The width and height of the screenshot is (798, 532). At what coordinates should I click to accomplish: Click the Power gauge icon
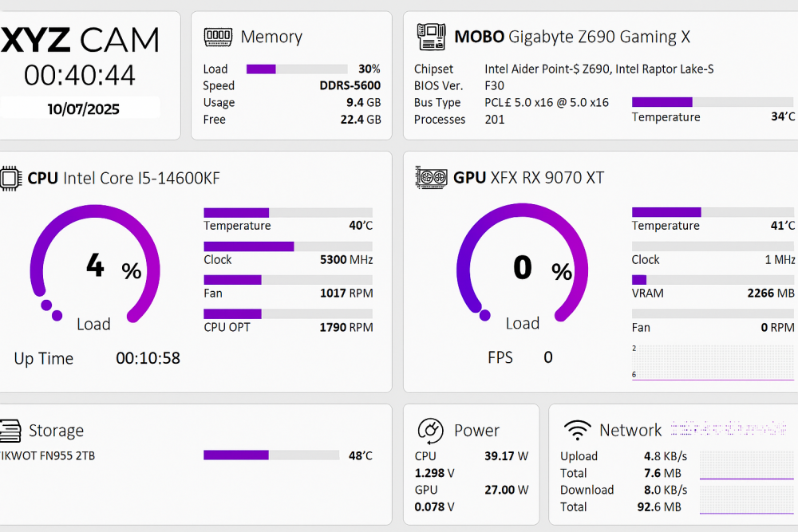click(431, 430)
